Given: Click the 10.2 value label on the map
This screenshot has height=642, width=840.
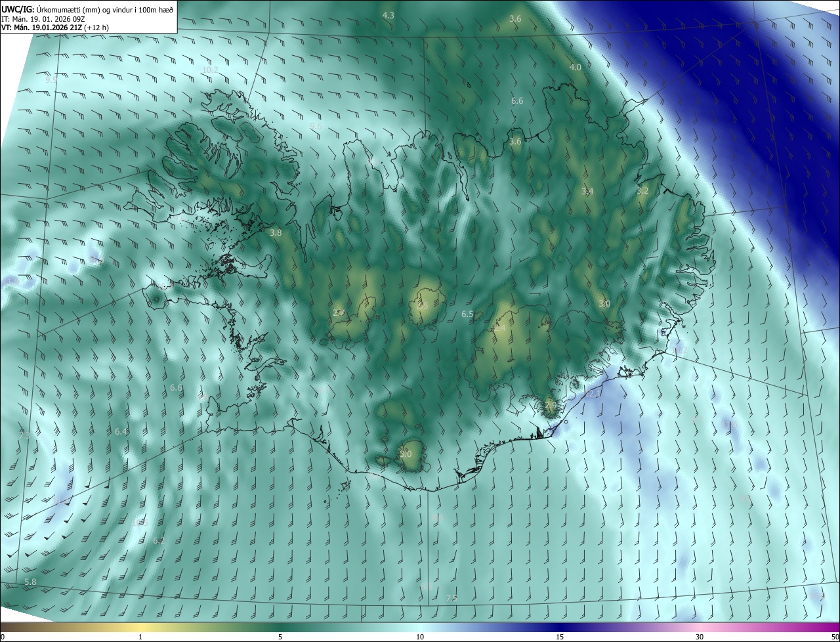Looking at the screenshot, I should pos(210,70).
